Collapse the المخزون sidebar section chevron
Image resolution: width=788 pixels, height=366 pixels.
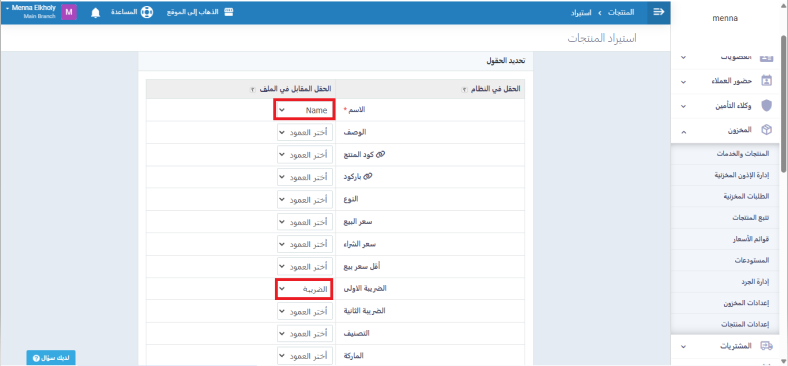(x=683, y=131)
